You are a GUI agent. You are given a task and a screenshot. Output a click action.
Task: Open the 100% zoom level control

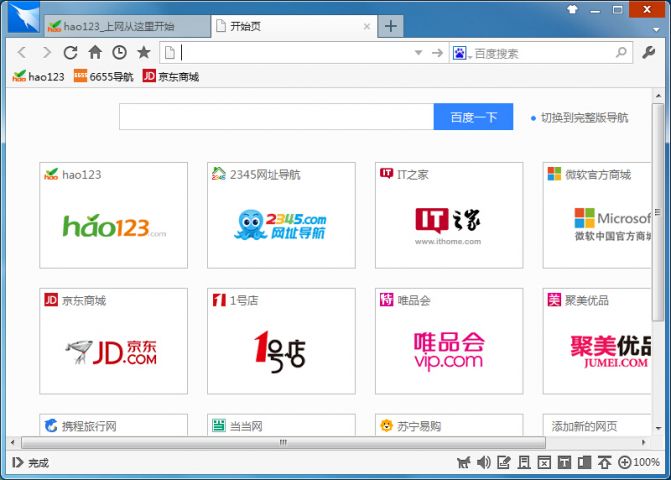(x=639, y=463)
